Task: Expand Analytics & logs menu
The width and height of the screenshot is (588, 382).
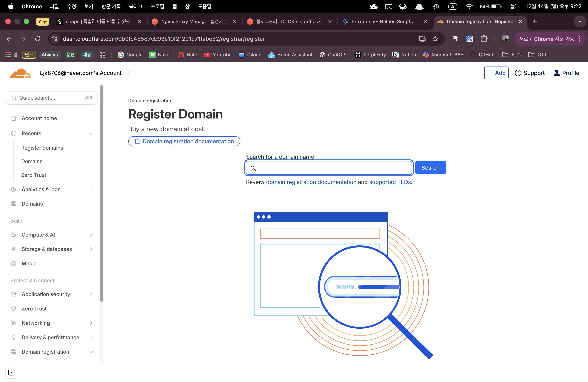Action: coord(91,189)
